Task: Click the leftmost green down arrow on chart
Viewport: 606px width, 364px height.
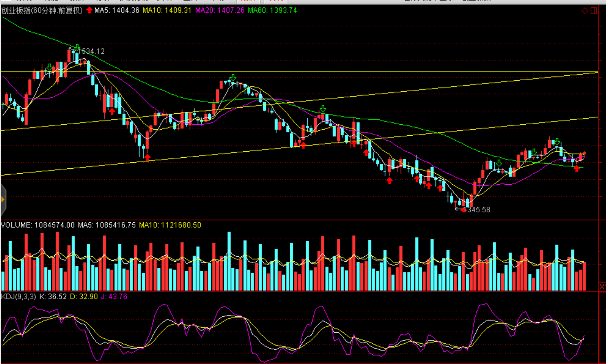Action: tap(50, 67)
